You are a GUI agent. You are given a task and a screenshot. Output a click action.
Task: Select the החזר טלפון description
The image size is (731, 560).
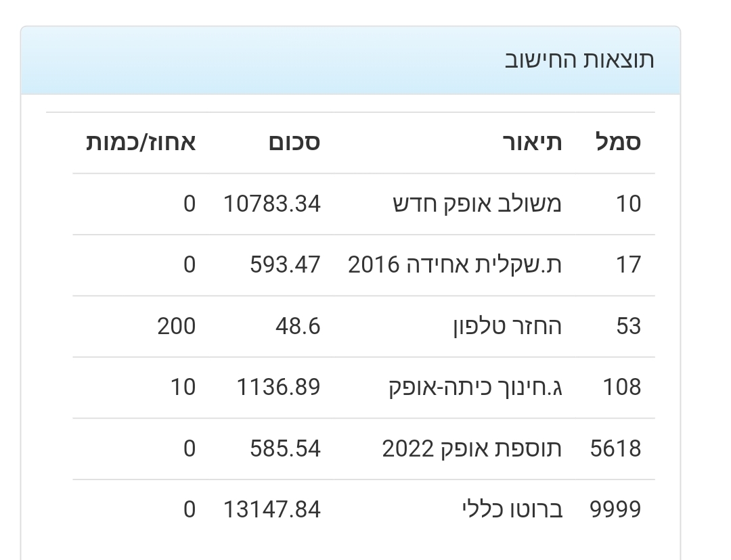pyautogui.click(x=507, y=326)
